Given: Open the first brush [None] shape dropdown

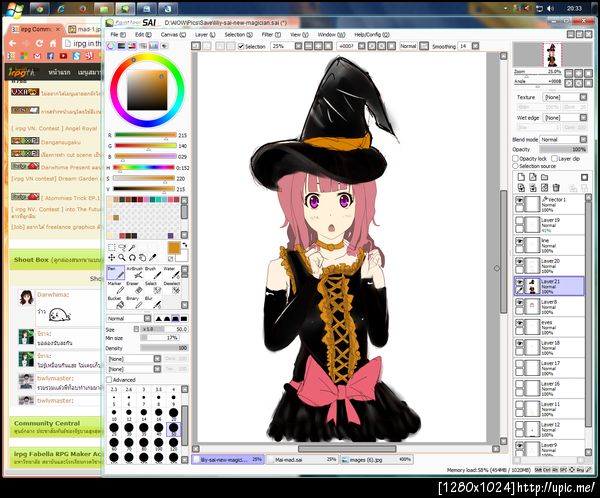Looking at the screenshot, I should point(134,359).
